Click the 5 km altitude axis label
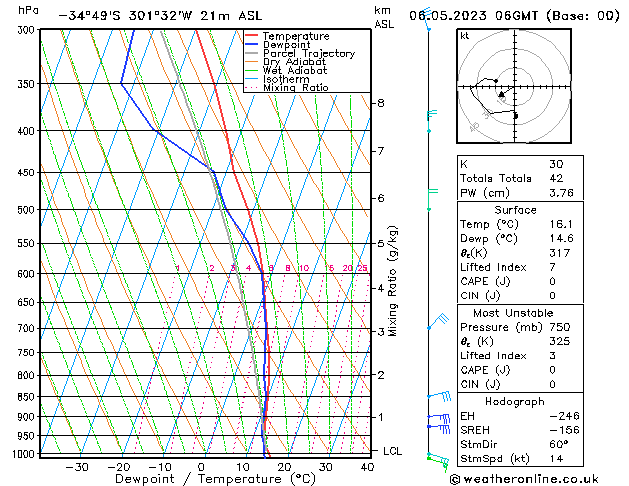Image resolution: width=629 pixels, height=486 pixels. click(380, 243)
